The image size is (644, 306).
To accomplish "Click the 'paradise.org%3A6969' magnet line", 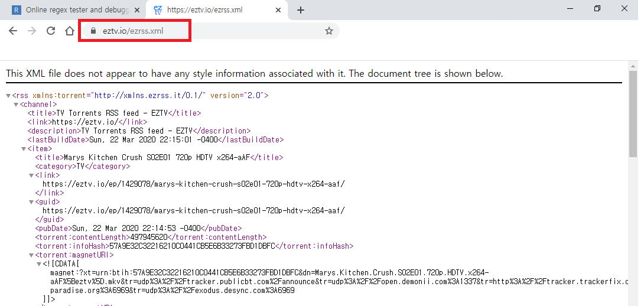I will coord(173,291).
